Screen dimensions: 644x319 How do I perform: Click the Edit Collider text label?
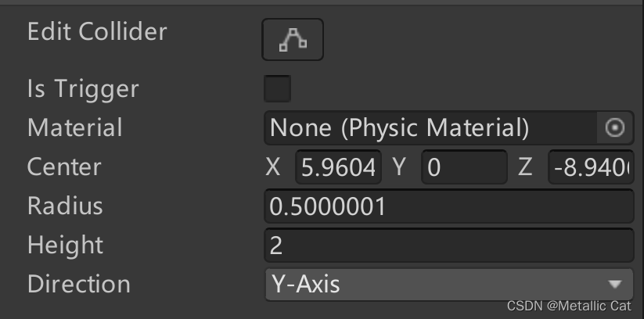[x=97, y=32]
